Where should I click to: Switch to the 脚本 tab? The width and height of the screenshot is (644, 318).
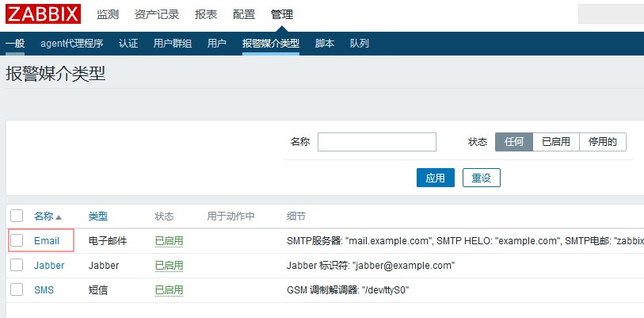click(x=325, y=44)
